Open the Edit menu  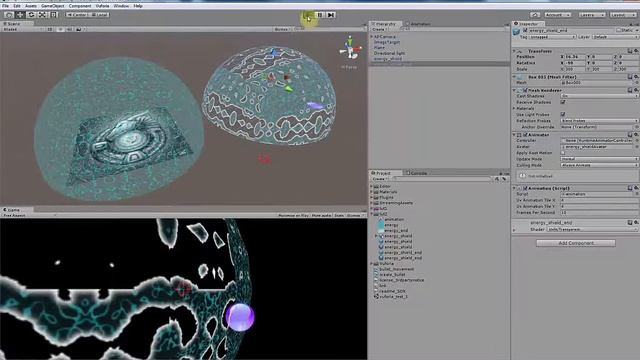[17, 6]
